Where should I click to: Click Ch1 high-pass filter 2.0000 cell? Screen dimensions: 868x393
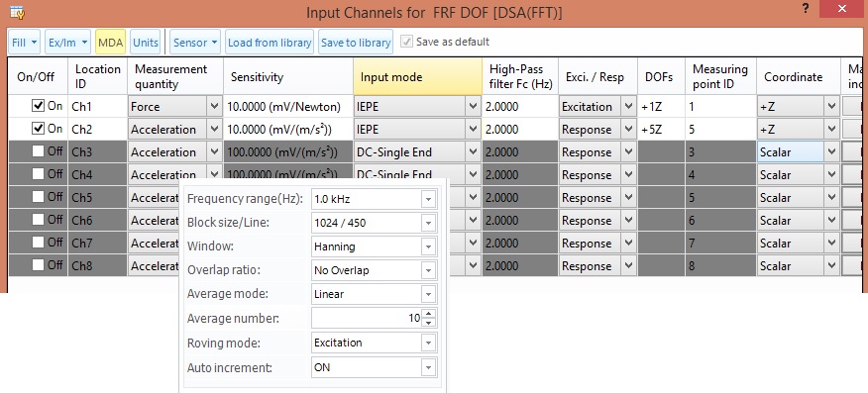tap(520, 106)
